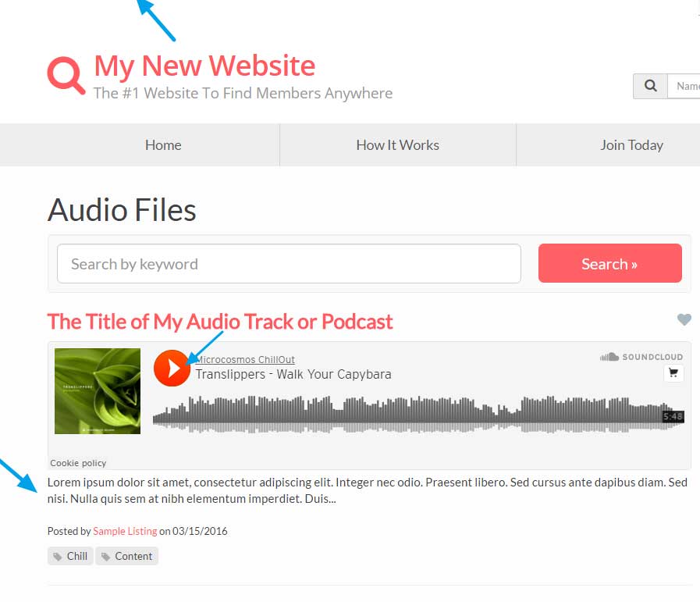Open The Title of My Audio Track link
The width and height of the screenshot is (700, 602).
click(x=220, y=322)
